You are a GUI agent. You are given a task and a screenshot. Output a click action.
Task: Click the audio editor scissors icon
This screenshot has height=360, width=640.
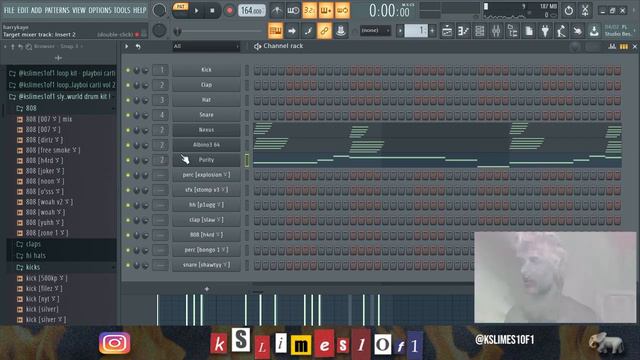tap(585, 11)
